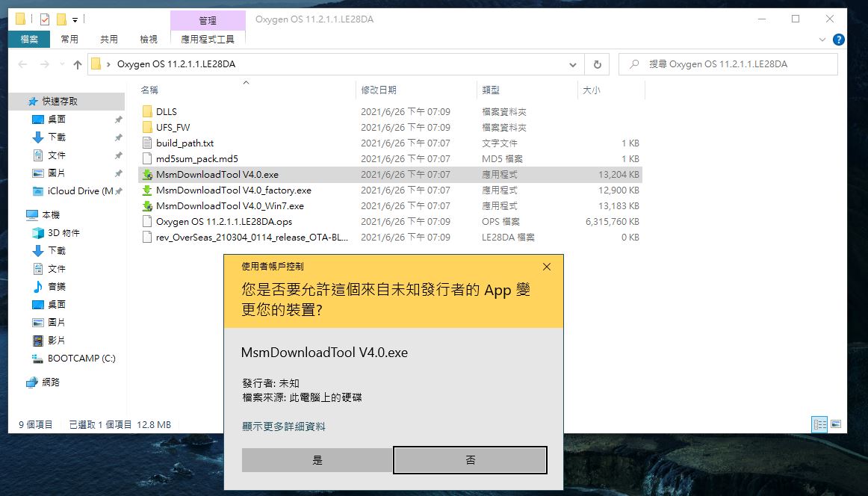Open Explorer help question mark

point(839,40)
